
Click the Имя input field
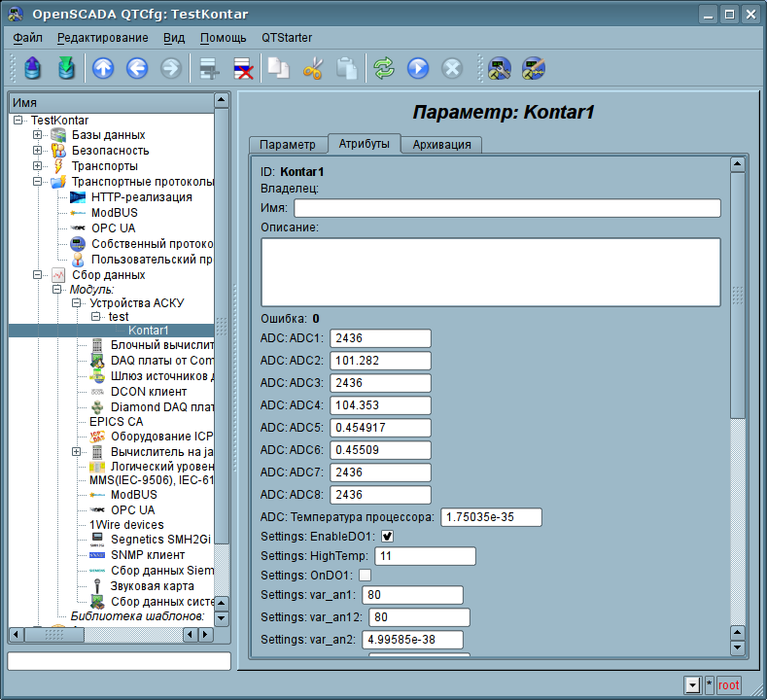(506, 208)
